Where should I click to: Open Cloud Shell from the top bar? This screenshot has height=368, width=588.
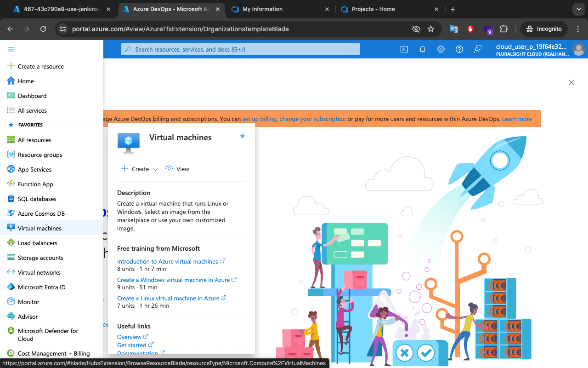(404, 49)
